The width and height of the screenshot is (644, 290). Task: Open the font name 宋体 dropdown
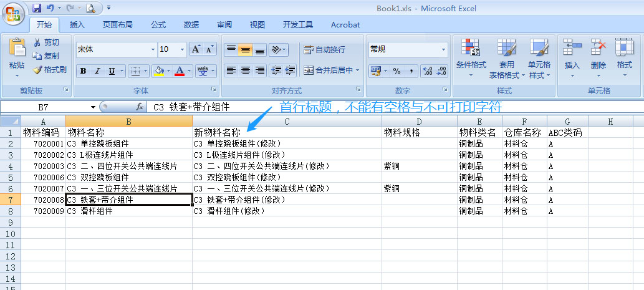click(x=153, y=49)
